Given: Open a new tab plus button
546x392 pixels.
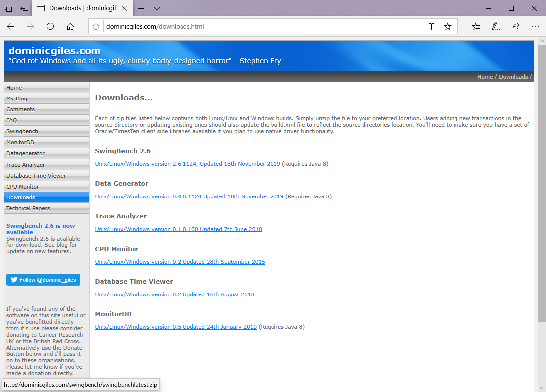Looking at the screenshot, I should [x=141, y=9].
